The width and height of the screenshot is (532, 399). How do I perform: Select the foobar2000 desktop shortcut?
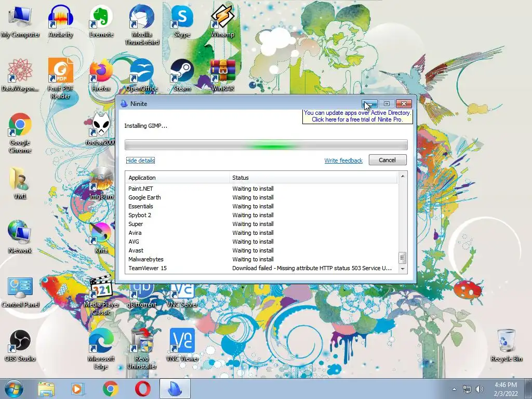click(101, 129)
